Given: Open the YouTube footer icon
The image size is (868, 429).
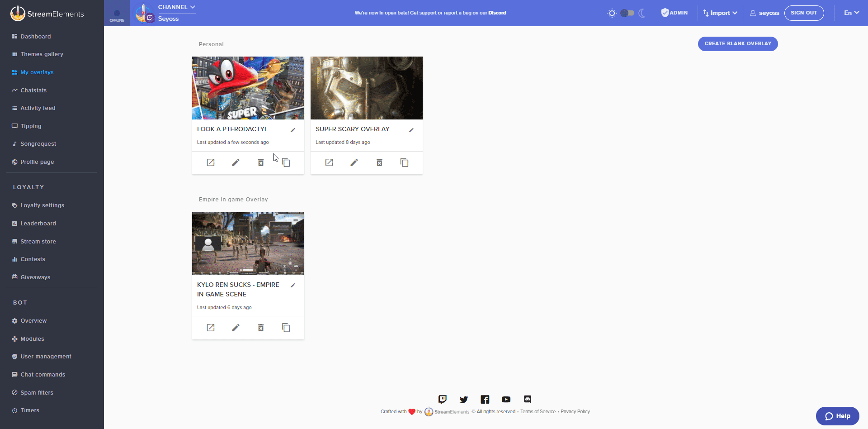Looking at the screenshot, I should click(x=506, y=399).
